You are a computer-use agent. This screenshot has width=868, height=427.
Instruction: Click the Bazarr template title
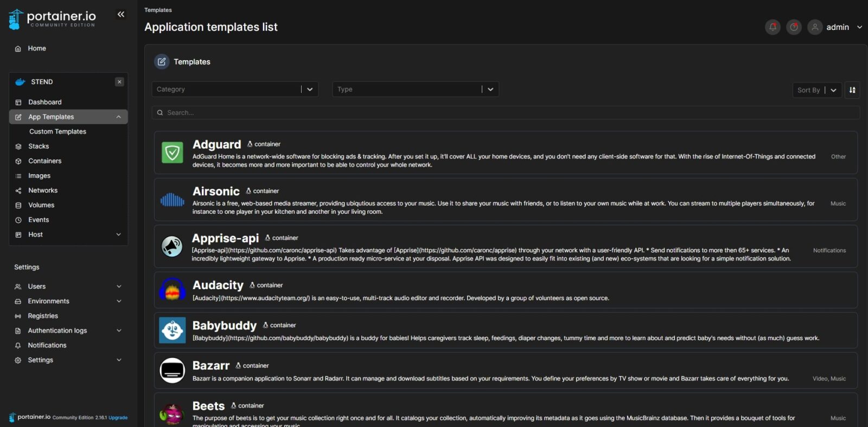[211, 366]
